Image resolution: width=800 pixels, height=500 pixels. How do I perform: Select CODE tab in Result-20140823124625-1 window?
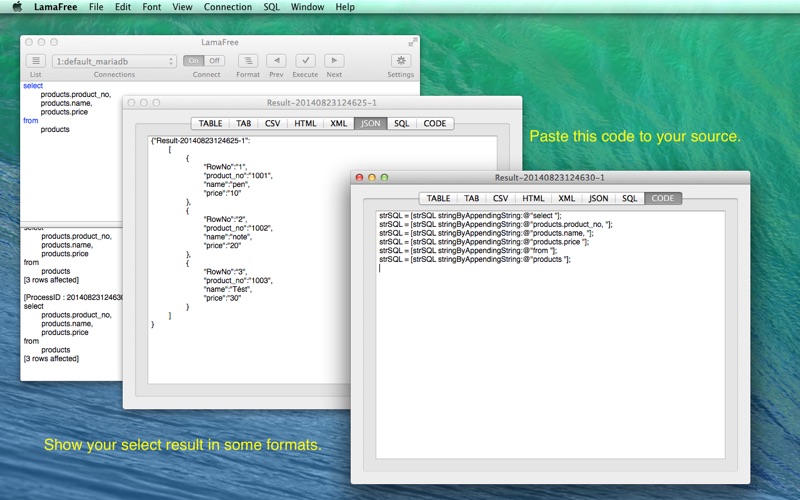click(435, 123)
